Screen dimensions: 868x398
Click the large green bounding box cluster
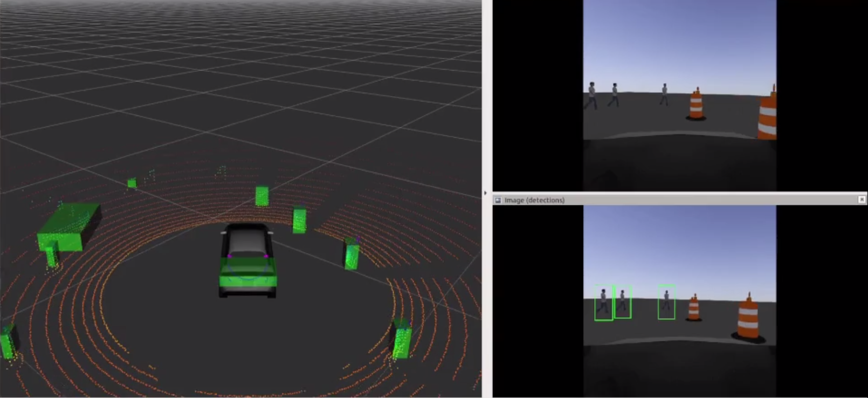[68, 227]
